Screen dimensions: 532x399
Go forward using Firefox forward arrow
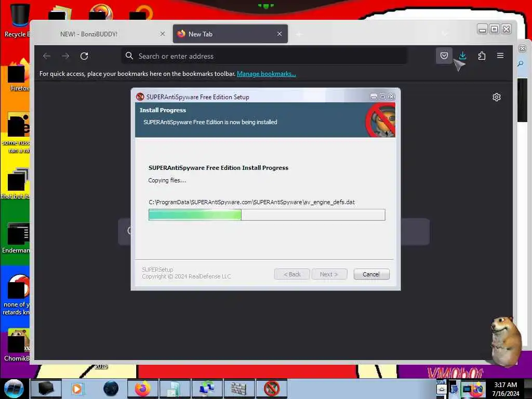pos(66,56)
